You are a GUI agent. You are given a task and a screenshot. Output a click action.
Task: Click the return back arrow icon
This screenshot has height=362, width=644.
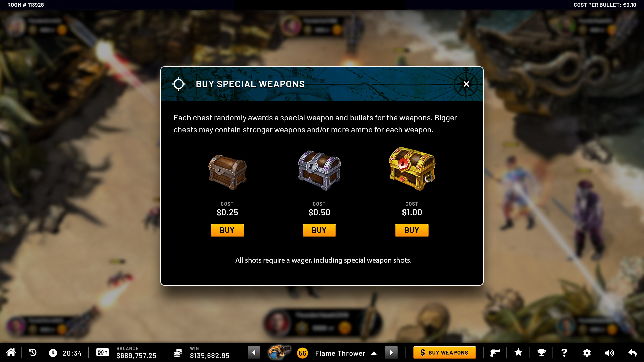(x=632, y=353)
